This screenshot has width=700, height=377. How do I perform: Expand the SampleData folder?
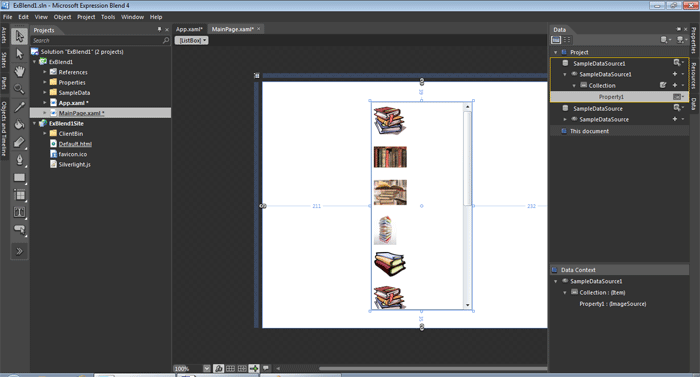(x=45, y=92)
